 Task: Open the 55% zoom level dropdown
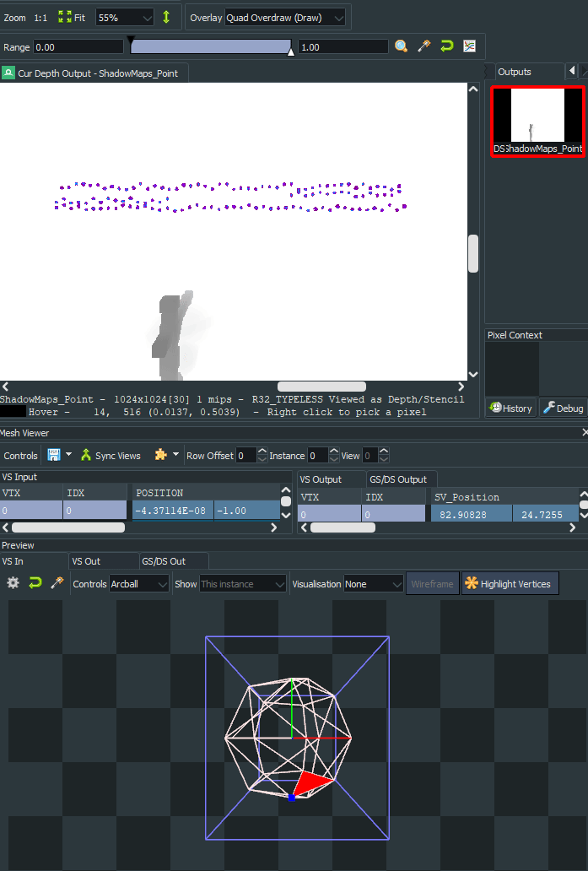(124, 17)
